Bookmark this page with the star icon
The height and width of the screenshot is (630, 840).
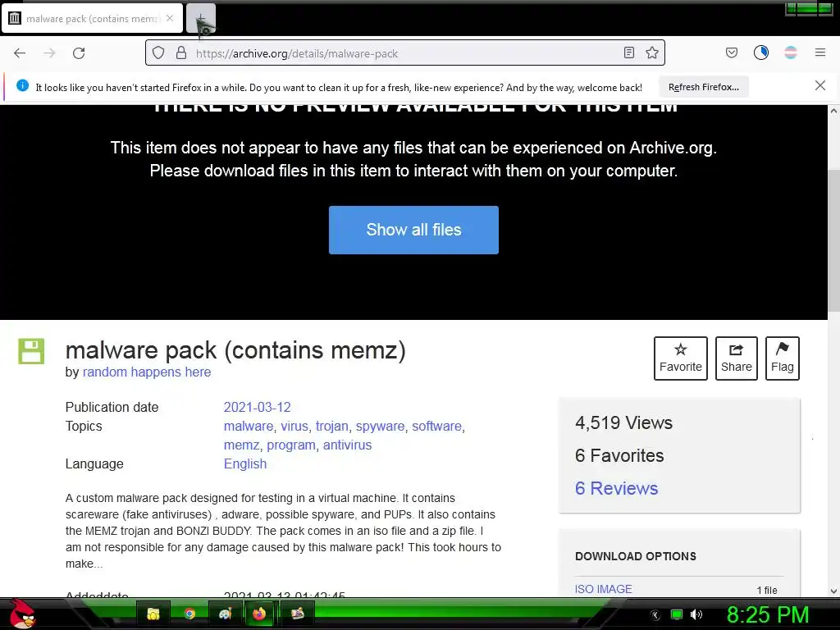[652, 52]
